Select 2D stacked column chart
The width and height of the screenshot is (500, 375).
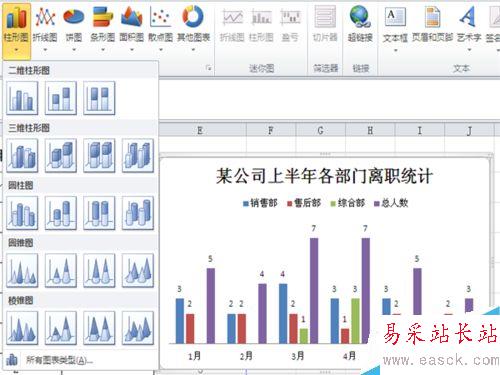[x=61, y=98]
